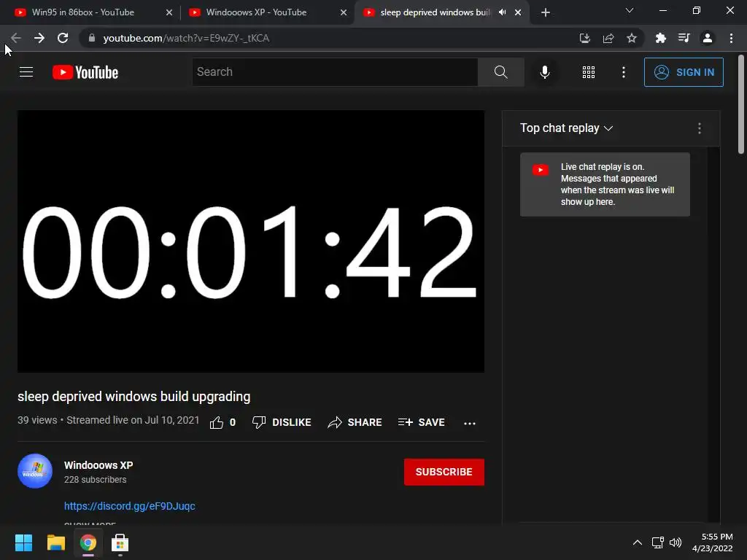Click the video player area
The width and height of the screenshot is (747, 560).
(251, 241)
